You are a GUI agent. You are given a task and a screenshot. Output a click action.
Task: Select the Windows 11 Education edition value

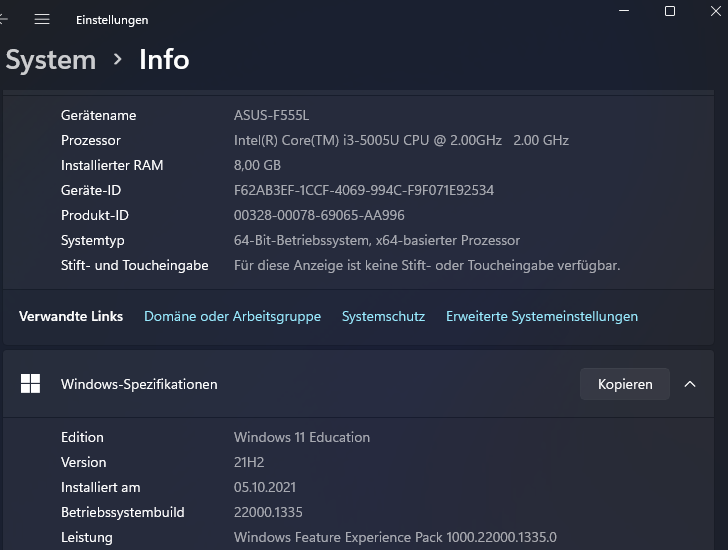[302, 437]
